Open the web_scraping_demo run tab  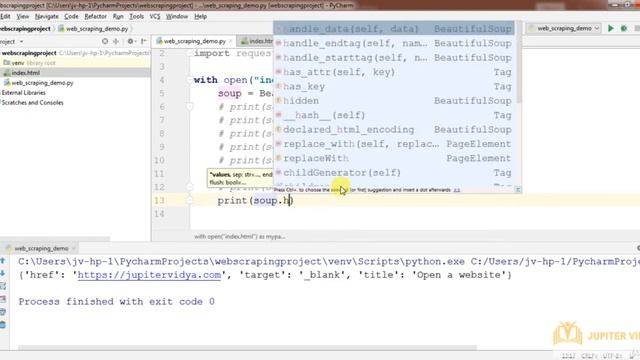point(41,248)
